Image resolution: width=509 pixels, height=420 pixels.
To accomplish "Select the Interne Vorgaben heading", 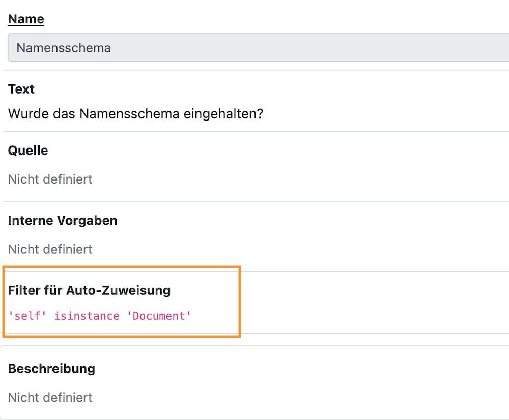I will pos(63,221).
